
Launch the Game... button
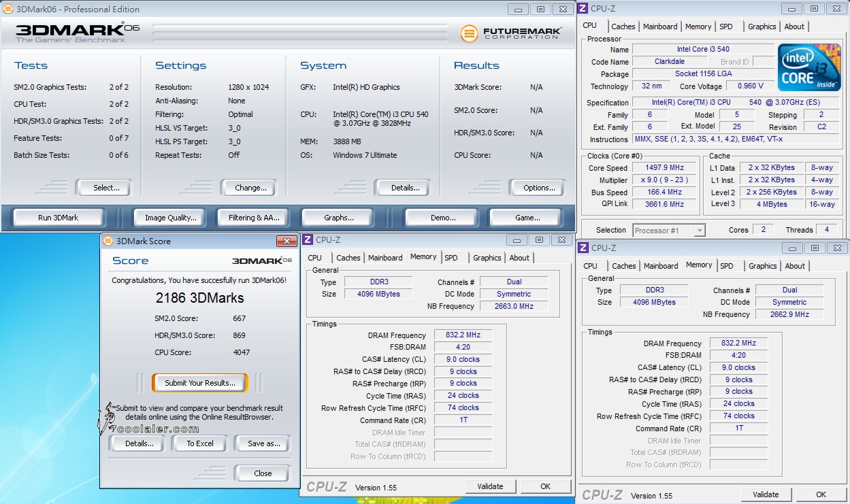pyautogui.click(x=527, y=218)
